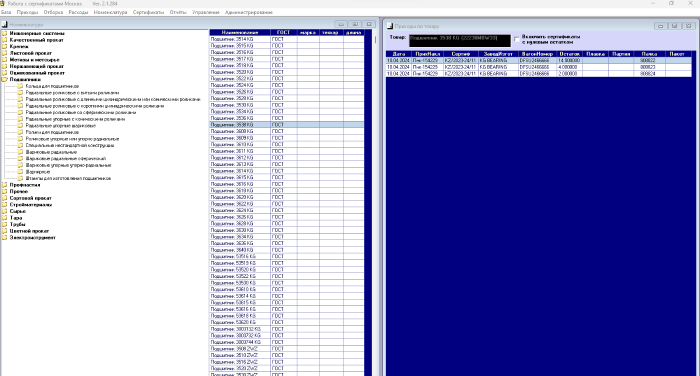Select Радиальные роликовые со сферическими роликами
Viewport: 700px width, 376px height.
81,113
